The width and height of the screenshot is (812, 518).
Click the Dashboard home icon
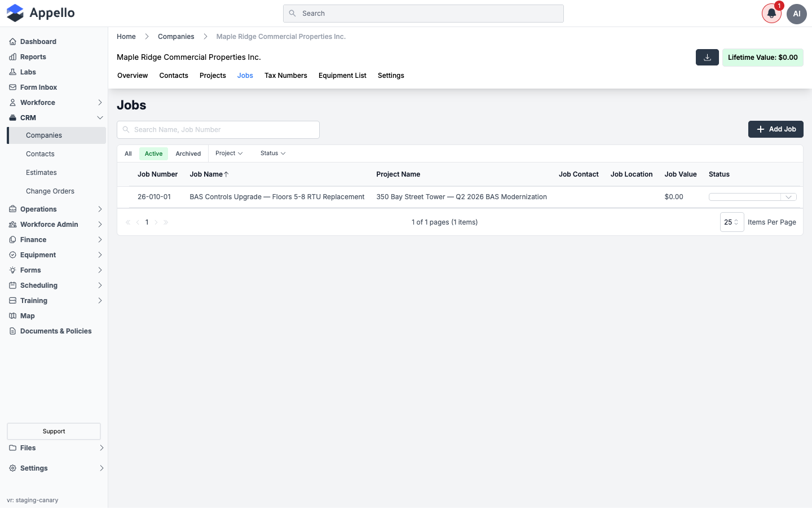(12, 42)
